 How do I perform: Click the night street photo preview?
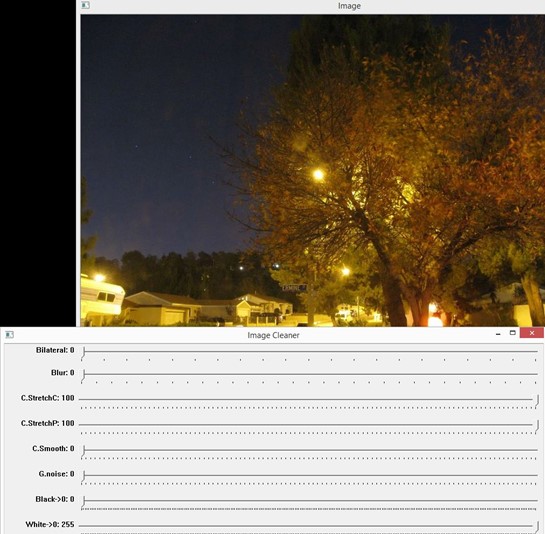(312, 170)
